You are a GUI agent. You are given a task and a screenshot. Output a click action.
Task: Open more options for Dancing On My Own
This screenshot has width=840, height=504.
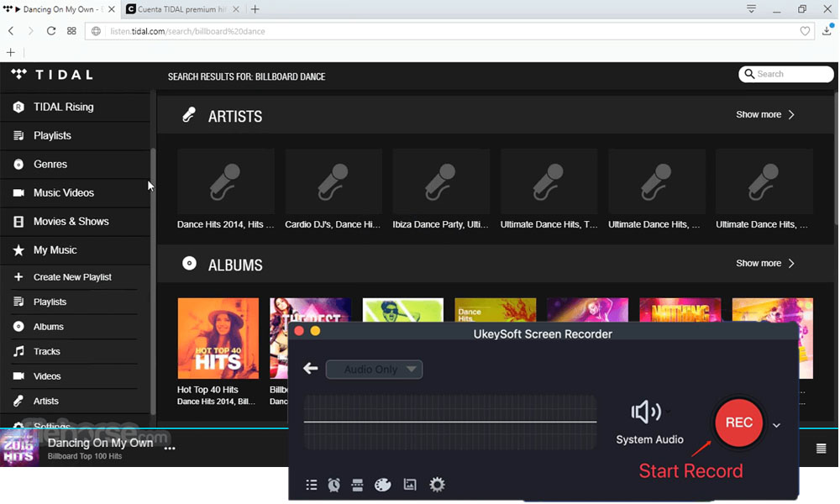[170, 449]
